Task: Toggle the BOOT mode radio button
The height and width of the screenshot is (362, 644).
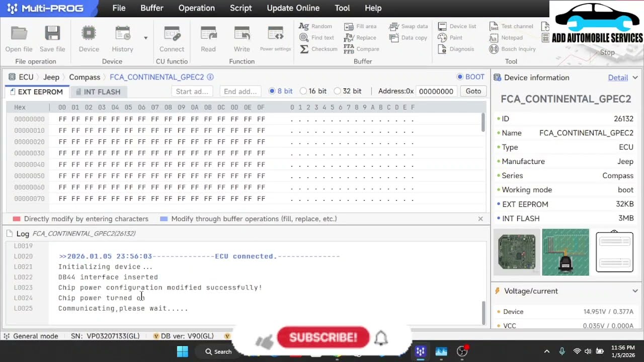Action: click(x=460, y=77)
